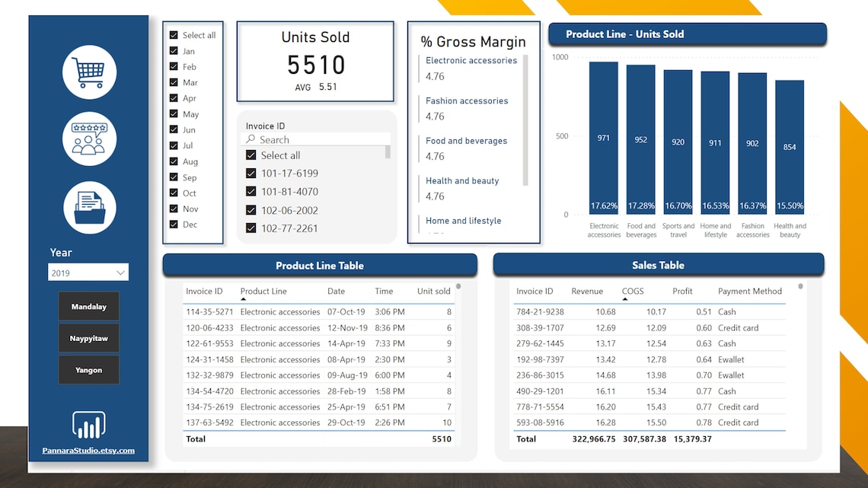Click the shopping cart icon in sidebar
This screenshot has height=488, width=868.
pyautogui.click(x=89, y=72)
